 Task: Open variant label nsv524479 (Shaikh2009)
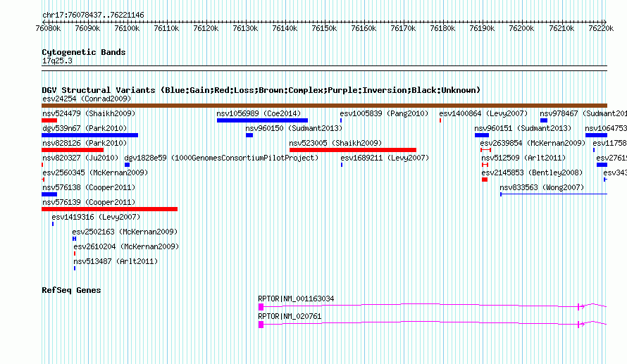click(89, 113)
